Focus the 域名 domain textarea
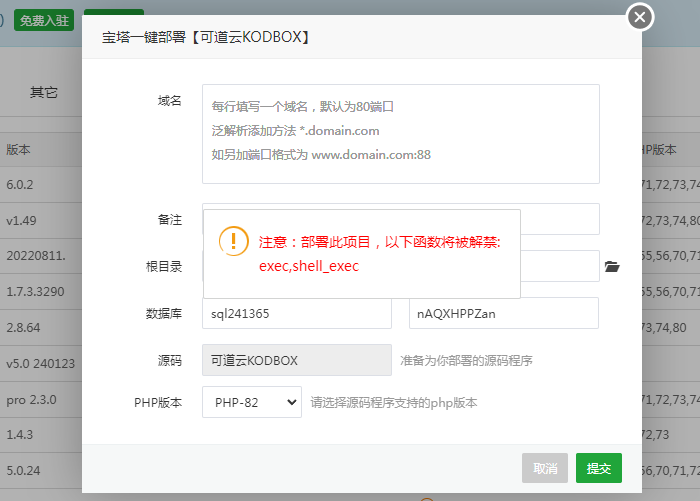Screen dimensions: 700x501 click(400, 134)
